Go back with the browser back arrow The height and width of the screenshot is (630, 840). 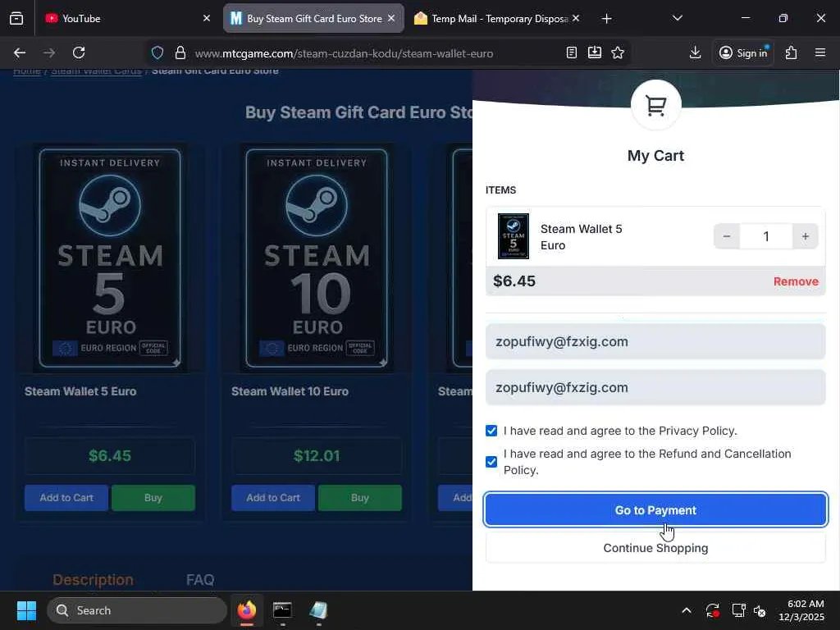tap(20, 52)
